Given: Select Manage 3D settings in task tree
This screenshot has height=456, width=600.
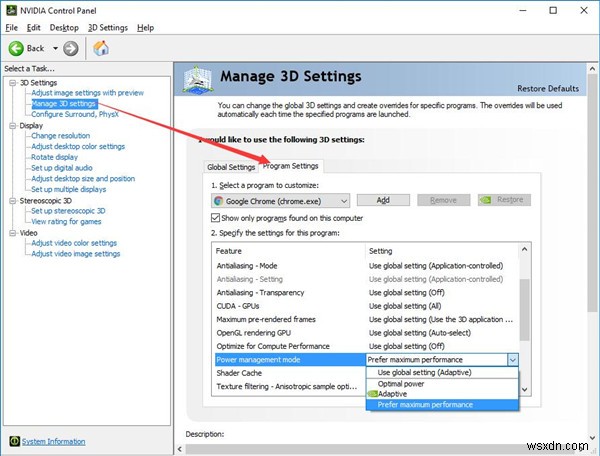Looking at the screenshot, I should 64,103.
